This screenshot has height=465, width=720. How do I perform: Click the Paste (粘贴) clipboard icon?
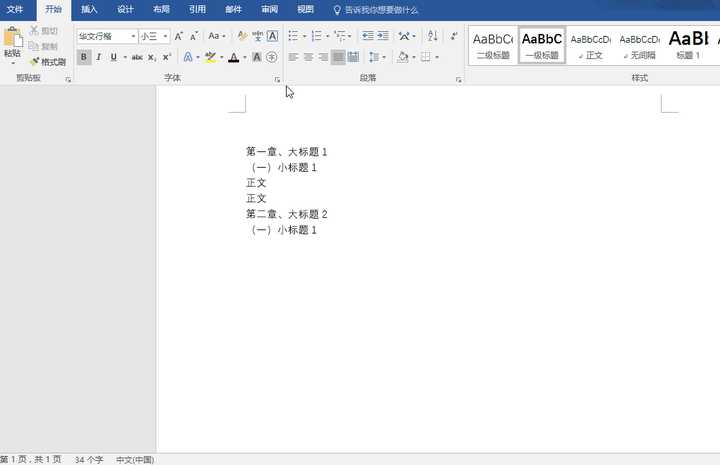click(13, 37)
